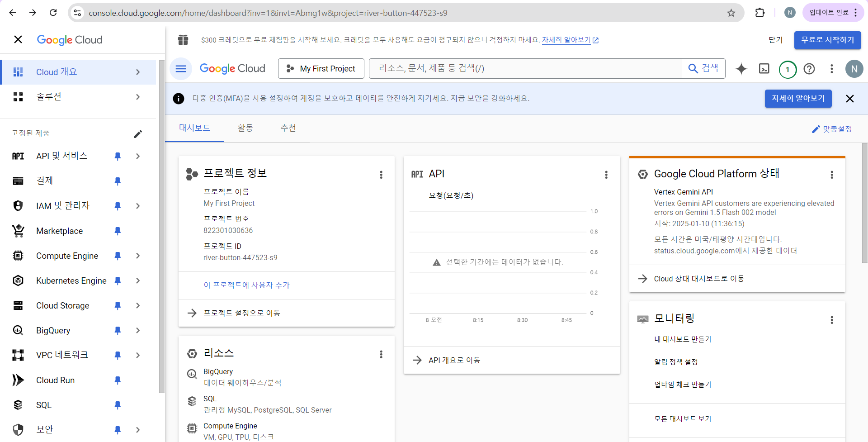This screenshot has width=868, height=442.
Task: Click the Marketplace cart icon in sidebar
Action: pyautogui.click(x=18, y=231)
